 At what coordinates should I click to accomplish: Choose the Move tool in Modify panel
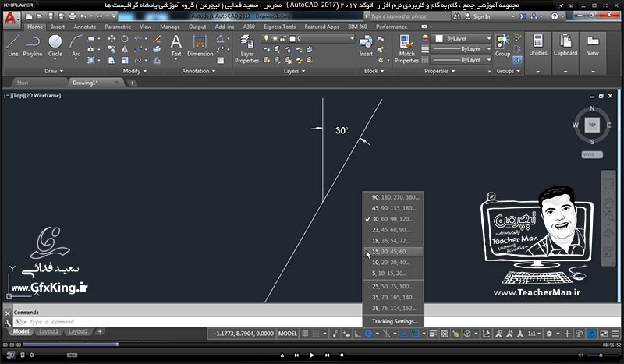click(112, 39)
